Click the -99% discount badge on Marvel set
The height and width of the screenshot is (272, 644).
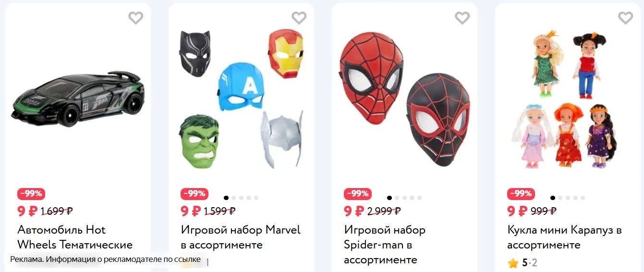(x=194, y=194)
